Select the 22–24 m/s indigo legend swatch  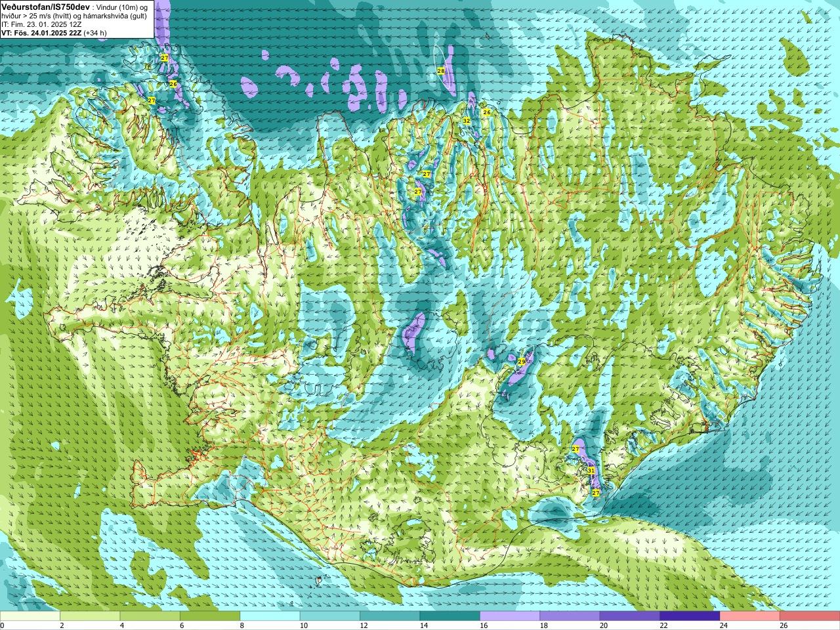690,617
